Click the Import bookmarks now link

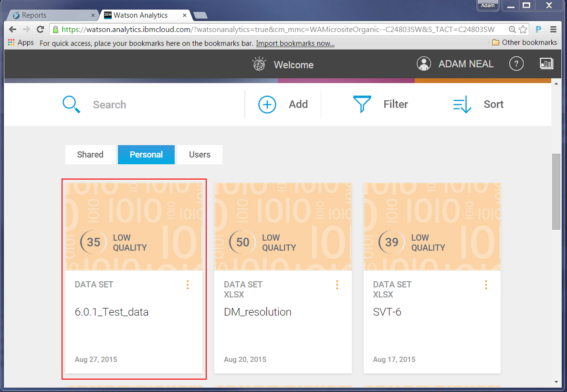coord(295,43)
